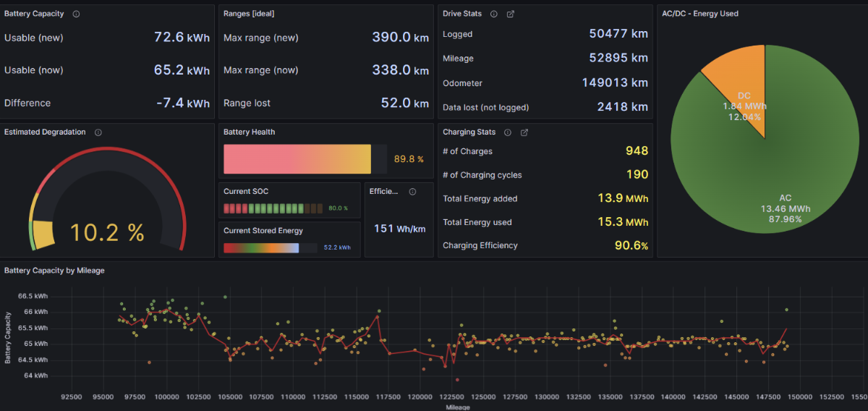Image resolution: width=868 pixels, height=411 pixels.
Task: Click the Battery Capacity info icon
Action: tap(77, 14)
